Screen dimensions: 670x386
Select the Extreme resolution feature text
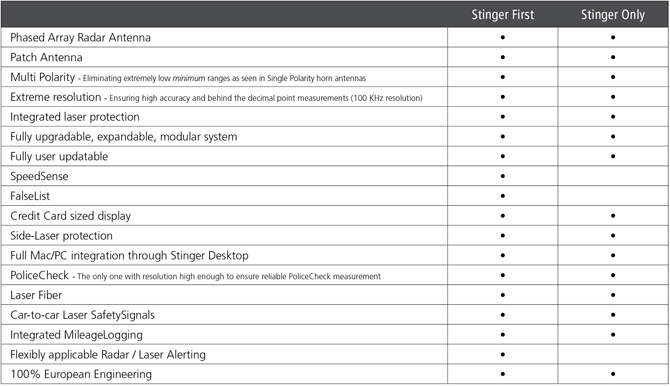56,97
